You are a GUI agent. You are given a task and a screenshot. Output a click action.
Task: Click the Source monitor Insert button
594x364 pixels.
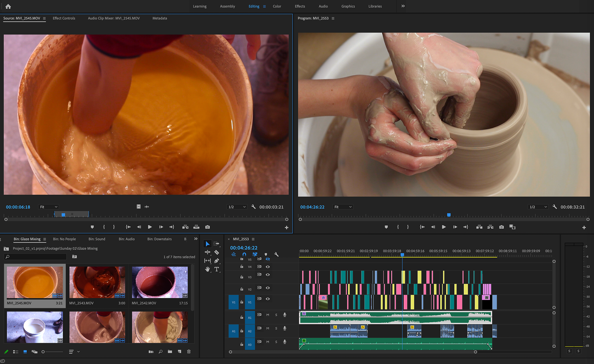click(185, 227)
